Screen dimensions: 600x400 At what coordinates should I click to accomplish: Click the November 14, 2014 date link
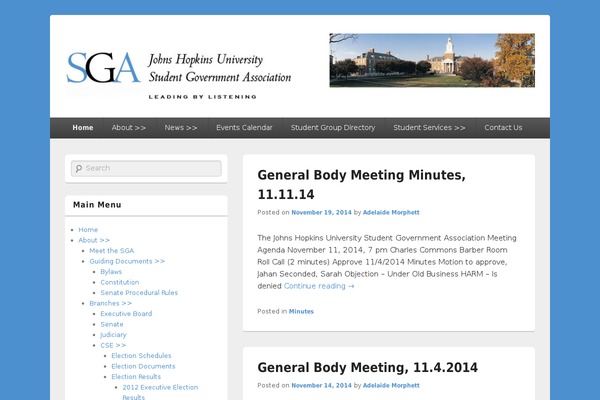tap(321, 385)
